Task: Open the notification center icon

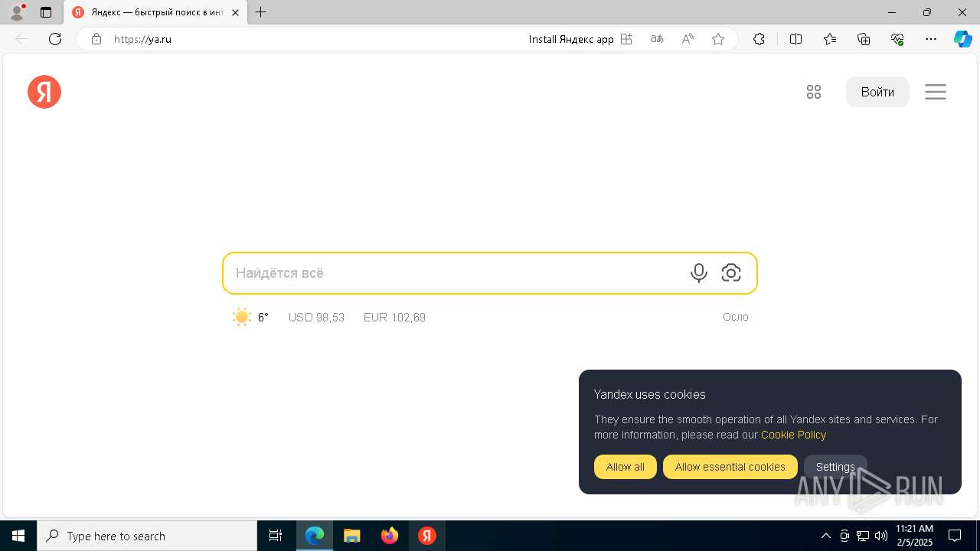Action: pyautogui.click(x=955, y=536)
